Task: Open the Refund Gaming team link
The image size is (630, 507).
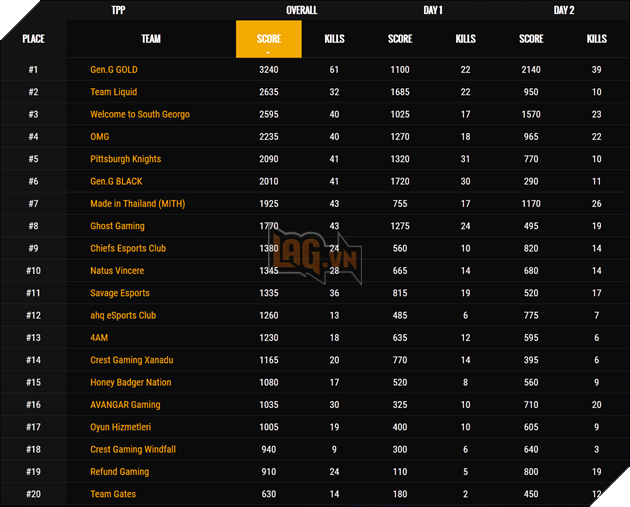Action: point(119,472)
